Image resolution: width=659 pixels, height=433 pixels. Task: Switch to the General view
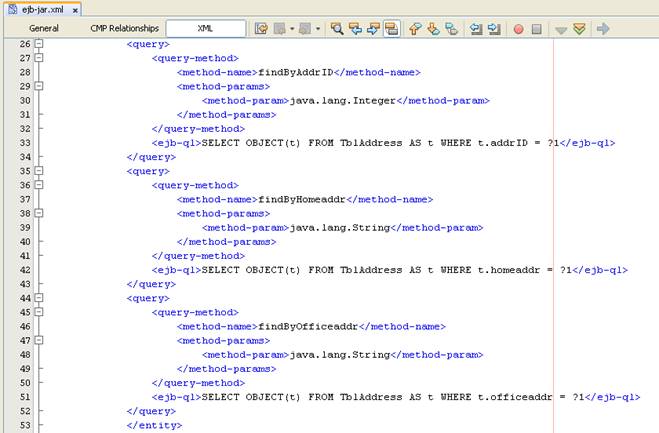click(x=44, y=28)
